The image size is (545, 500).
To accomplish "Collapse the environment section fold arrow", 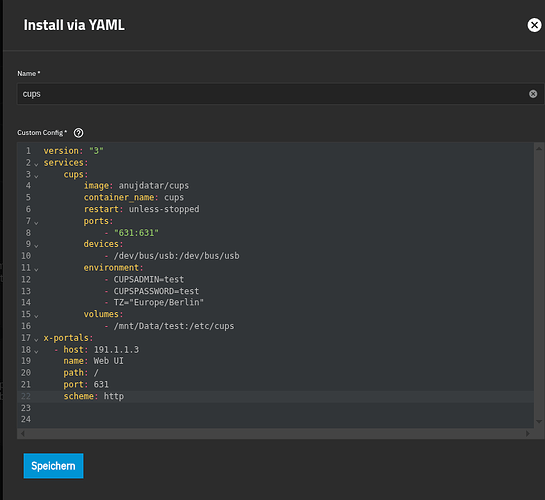I will coord(36,269).
